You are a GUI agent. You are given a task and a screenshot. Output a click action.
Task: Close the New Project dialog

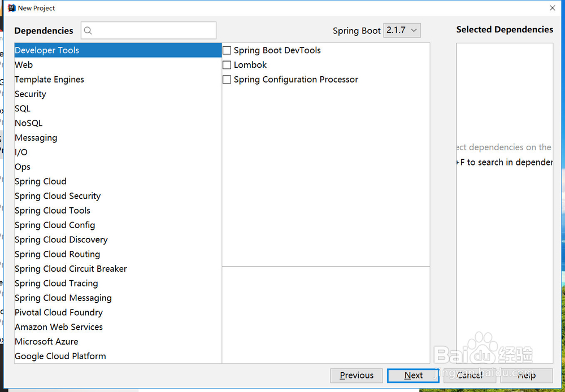click(553, 8)
